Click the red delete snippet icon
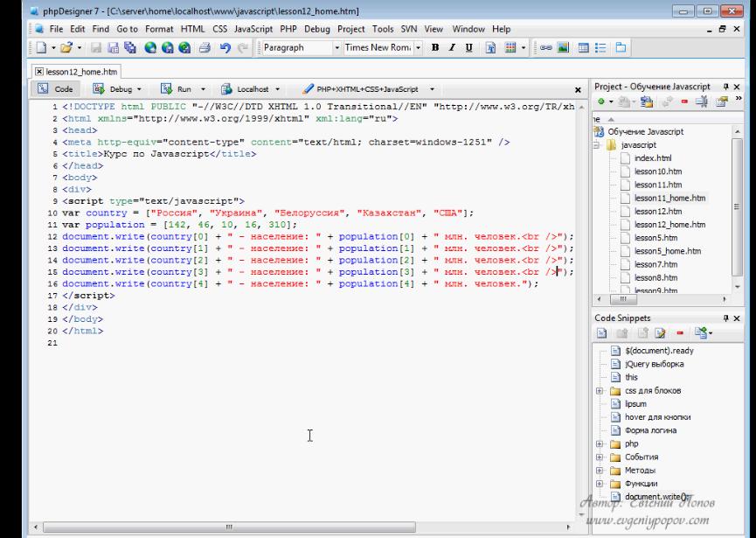Screen dimensions: 756x538 click(x=680, y=333)
